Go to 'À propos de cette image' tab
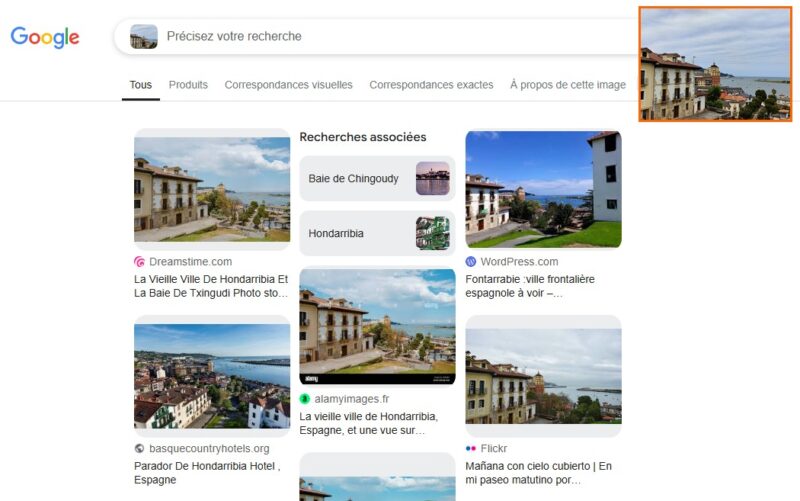Viewport: 800px width, 501px height. (x=568, y=85)
